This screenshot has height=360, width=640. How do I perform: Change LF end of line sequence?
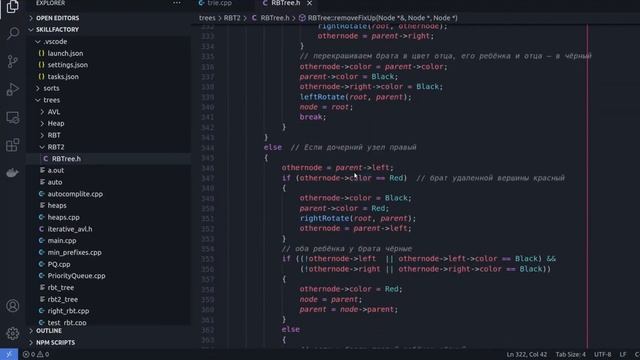(622, 355)
